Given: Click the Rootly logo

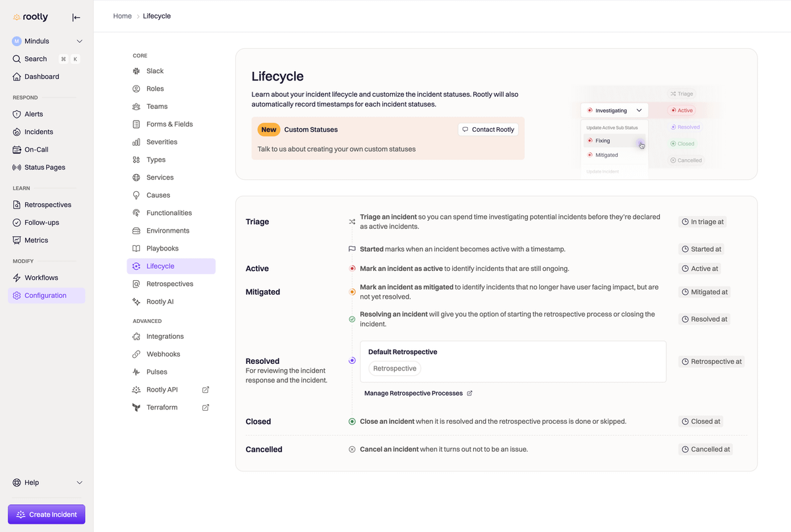Looking at the screenshot, I should [x=30, y=18].
